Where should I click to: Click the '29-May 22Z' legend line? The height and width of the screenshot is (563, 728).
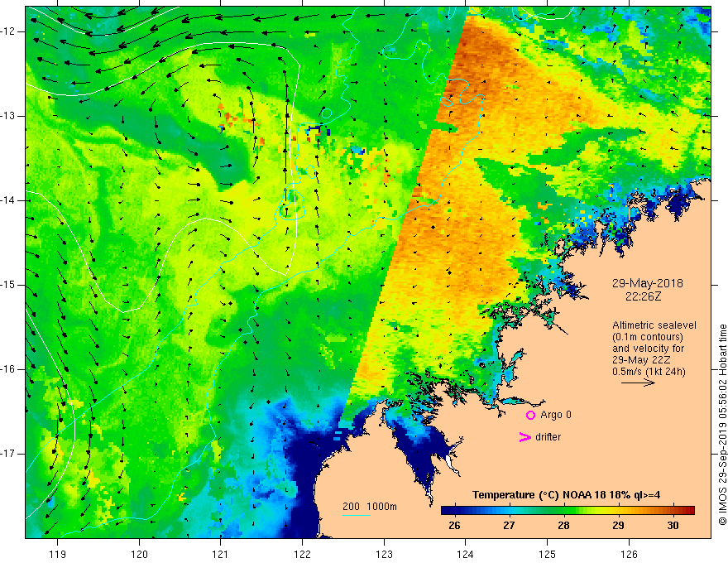[x=641, y=360]
